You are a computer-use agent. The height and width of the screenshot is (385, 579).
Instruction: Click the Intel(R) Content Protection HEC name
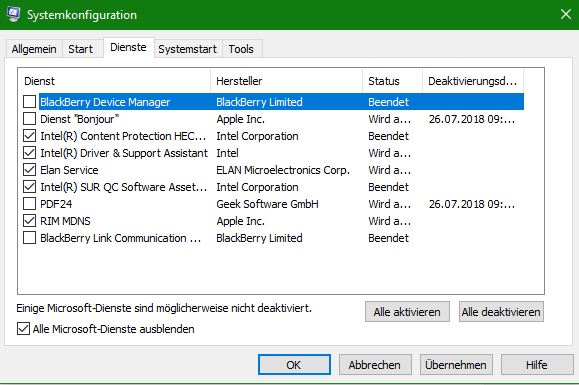pos(123,136)
